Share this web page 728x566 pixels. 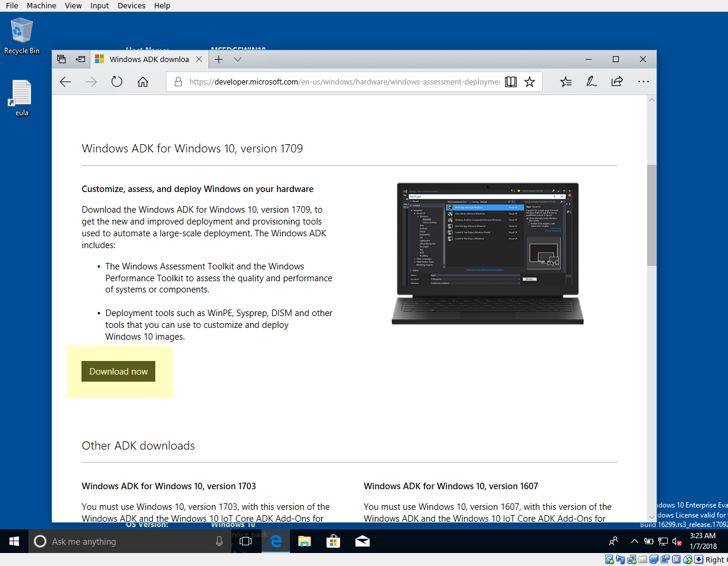[x=617, y=82]
